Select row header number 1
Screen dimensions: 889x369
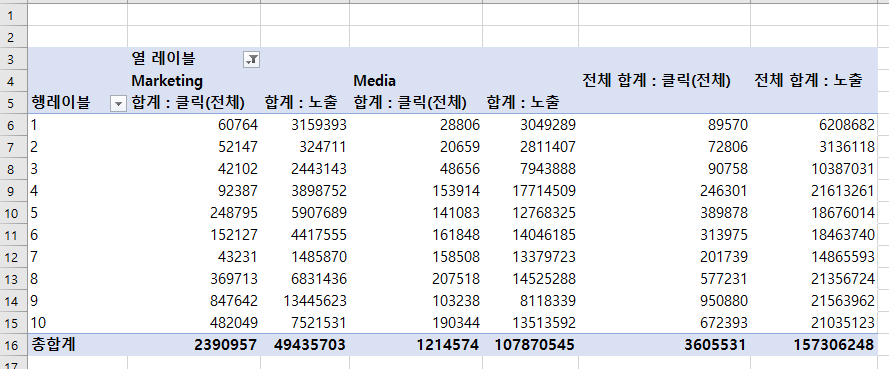click(13, 15)
